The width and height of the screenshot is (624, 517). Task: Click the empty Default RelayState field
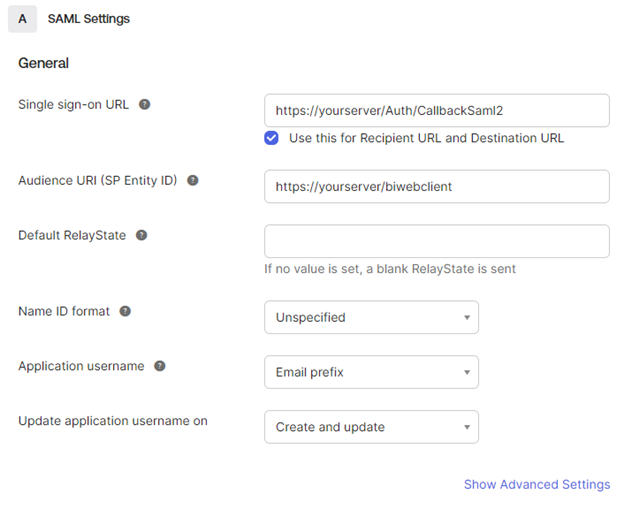click(436, 241)
